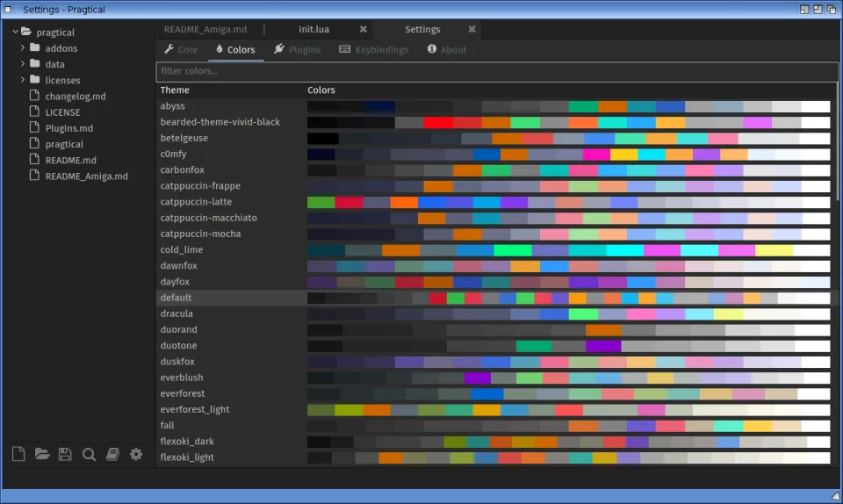This screenshot has width=843, height=504.
Task: Open the search magnifier icon
Action: coord(89,455)
